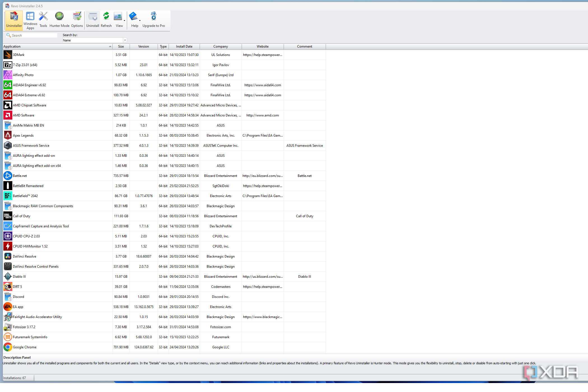Click the Comment column header

[x=305, y=46]
